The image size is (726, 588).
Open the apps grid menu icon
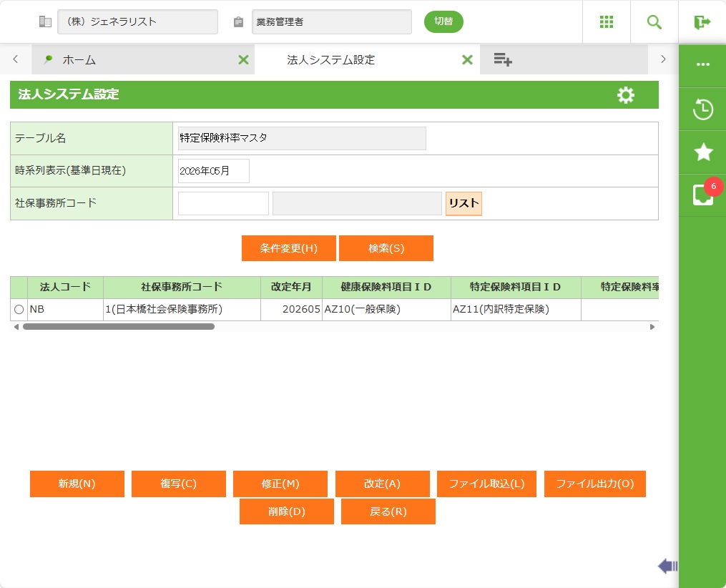(607, 21)
